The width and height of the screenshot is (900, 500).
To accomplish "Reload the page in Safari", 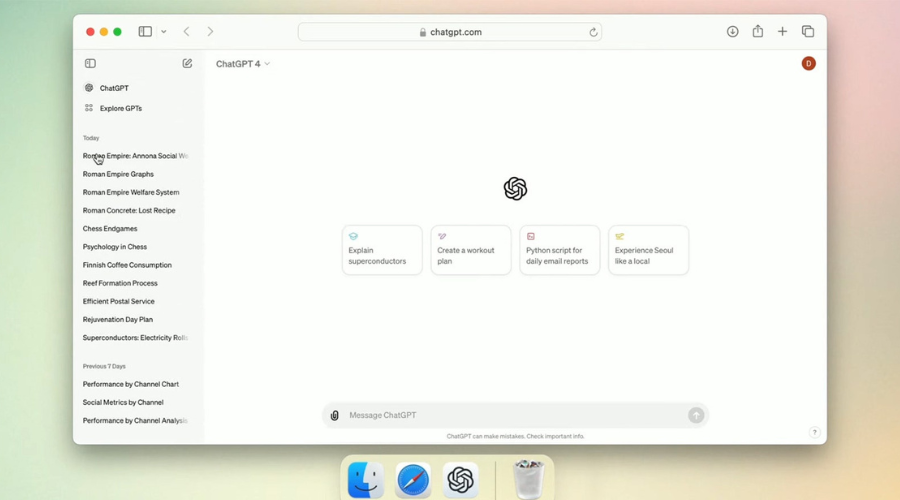I will pyautogui.click(x=593, y=32).
